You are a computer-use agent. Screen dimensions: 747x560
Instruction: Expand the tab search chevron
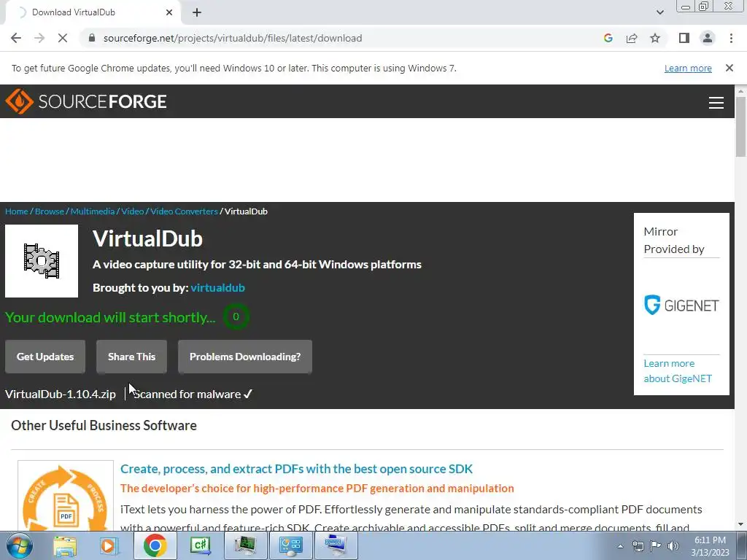pyautogui.click(x=659, y=12)
